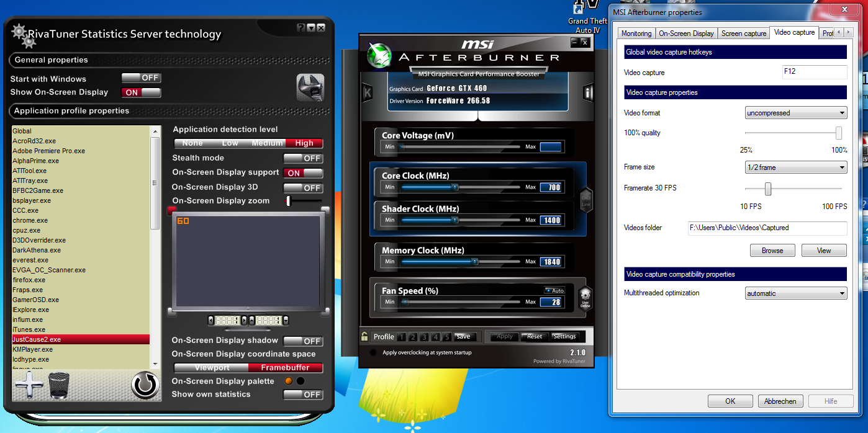Click OSD horizontal position stepper left arrow
Viewport: 868px width, 433px height.
(x=211, y=321)
